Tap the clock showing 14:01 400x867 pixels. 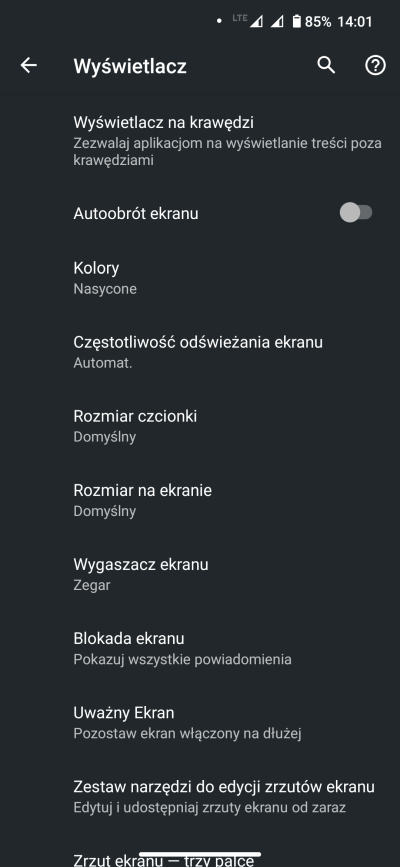click(355, 22)
